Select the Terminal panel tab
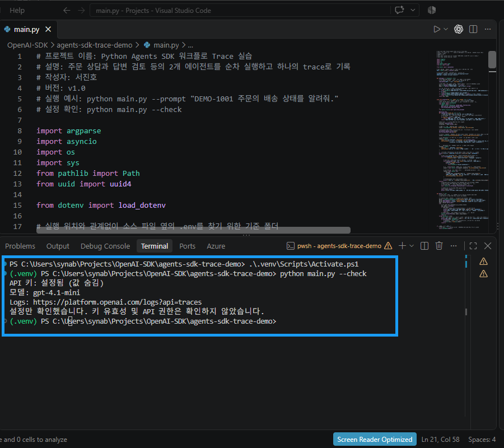 (155, 246)
